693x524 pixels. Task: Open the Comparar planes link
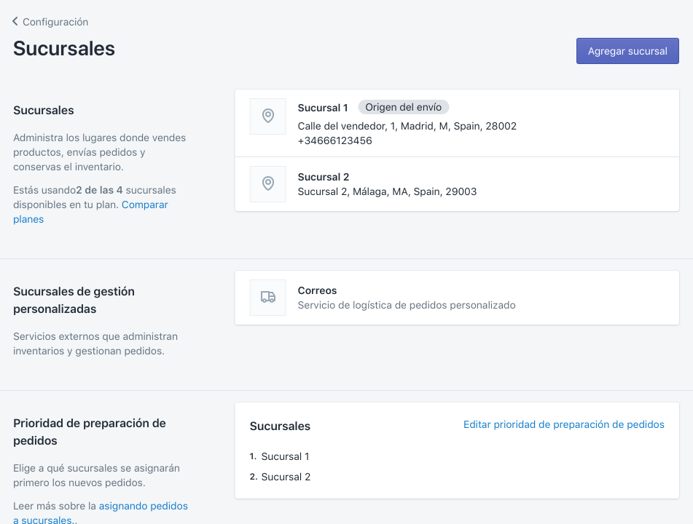[x=144, y=205]
